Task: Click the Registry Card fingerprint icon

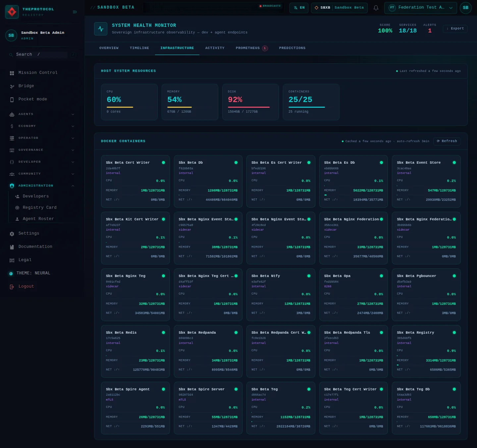Action: click(17, 208)
